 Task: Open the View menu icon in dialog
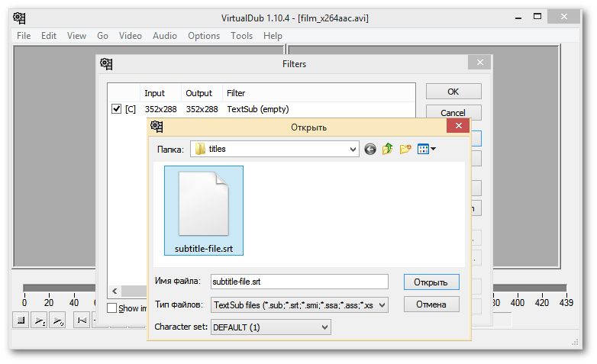[426, 150]
